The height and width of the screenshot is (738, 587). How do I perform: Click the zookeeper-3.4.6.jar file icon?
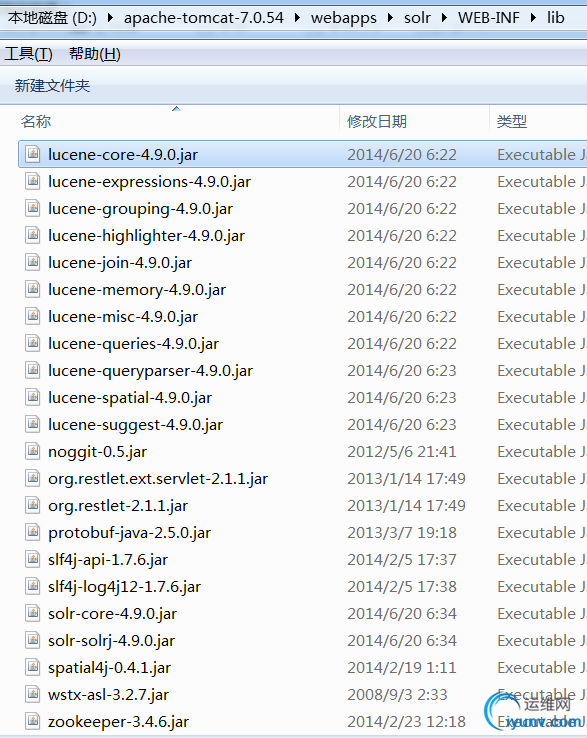point(32,721)
